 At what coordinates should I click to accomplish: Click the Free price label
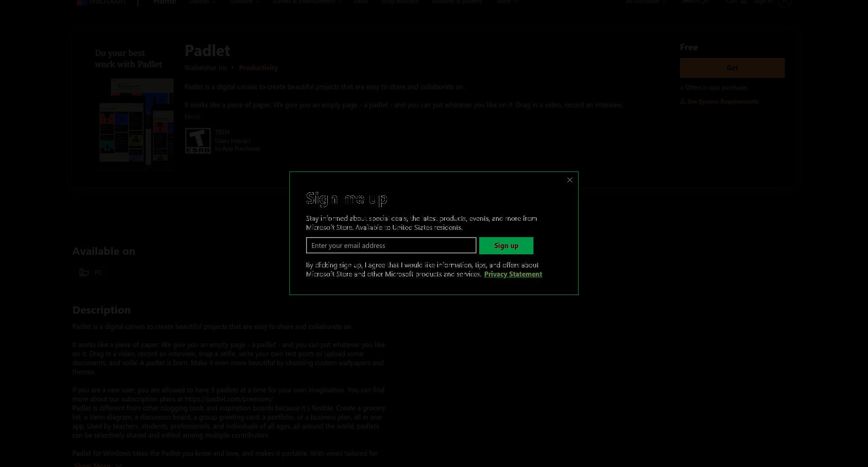coord(689,47)
